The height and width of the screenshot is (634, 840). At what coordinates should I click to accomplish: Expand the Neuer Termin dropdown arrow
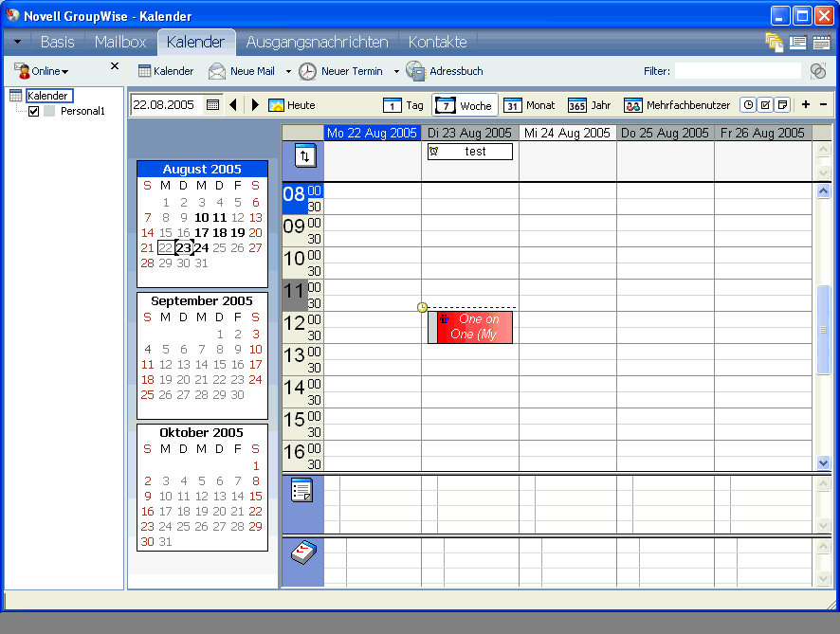(x=395, y=70)
